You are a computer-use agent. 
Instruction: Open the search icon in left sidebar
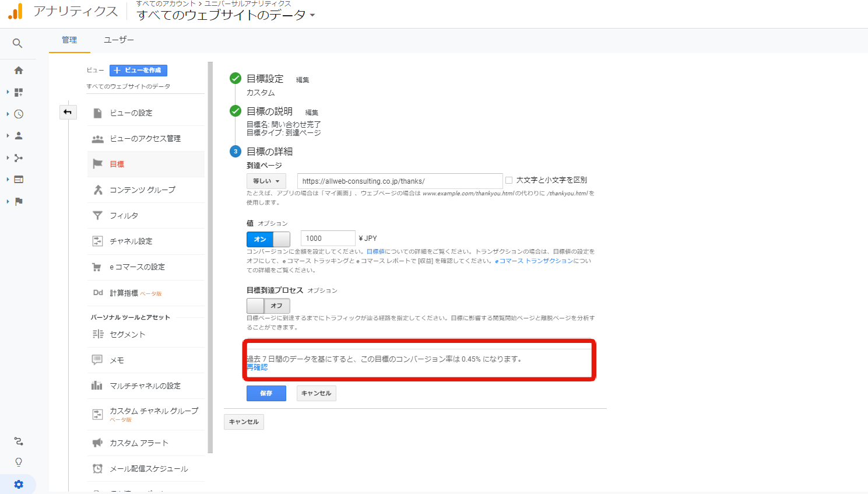click(17, 43)
